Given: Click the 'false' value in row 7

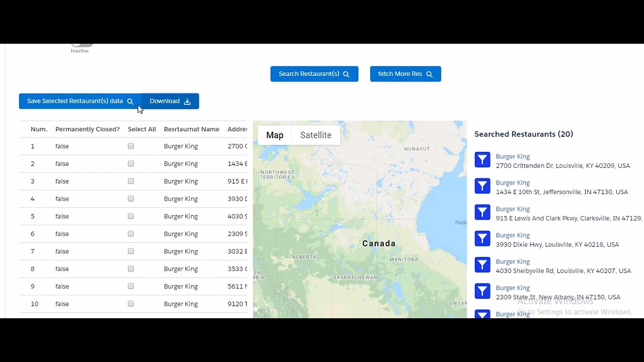Looking at the screenshot, I should 62,251.
